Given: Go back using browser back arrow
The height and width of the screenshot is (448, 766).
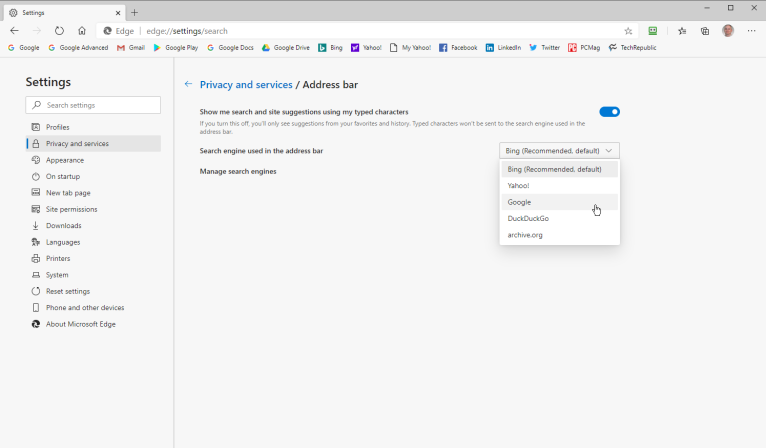Looking at the screenshot, I should pos(14,31).
